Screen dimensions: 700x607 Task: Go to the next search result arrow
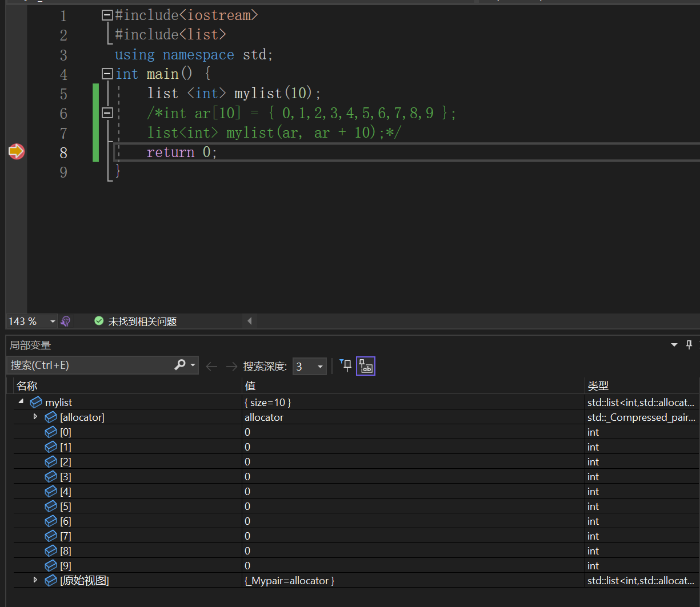[231, 366]
